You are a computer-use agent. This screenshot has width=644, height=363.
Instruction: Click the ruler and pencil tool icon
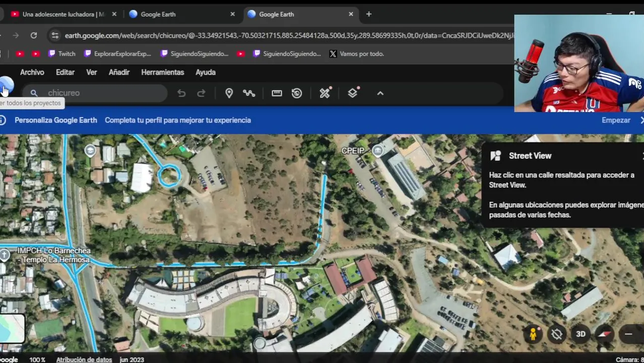pos(325,92)
